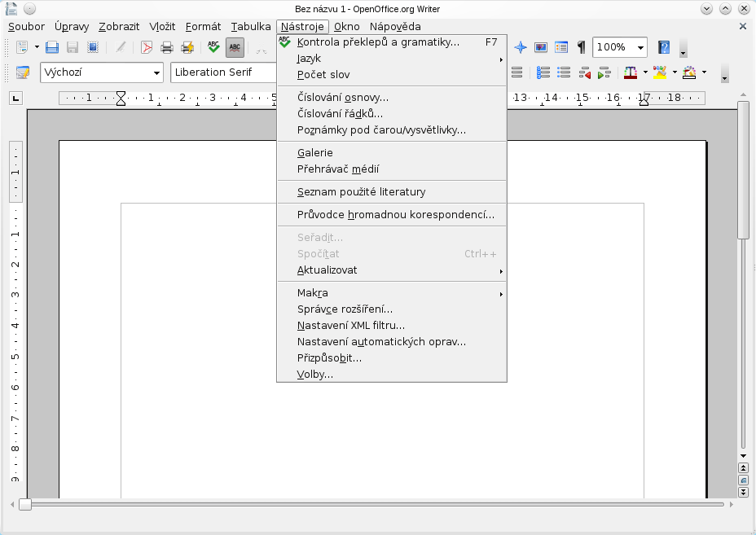Click the Liberation Serif font name field
The width and height of the screenshot is (756, 535).
pyautogui.click(x=224, y=72)
